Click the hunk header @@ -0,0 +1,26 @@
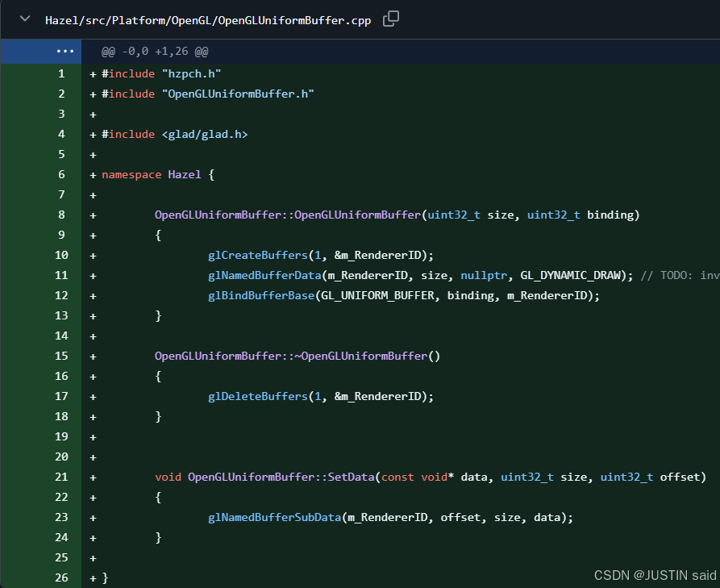Image resolution: width=720 pixels, height=588 pixels. tap(155, 52)
